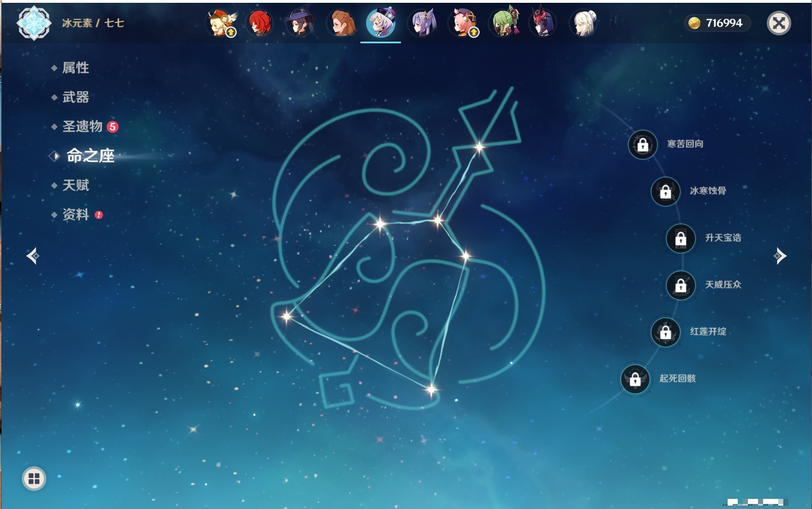Select the green-haired Kuki Shinobu avatar
Viewport: 812px width, 509px height.
coord(504,24)
